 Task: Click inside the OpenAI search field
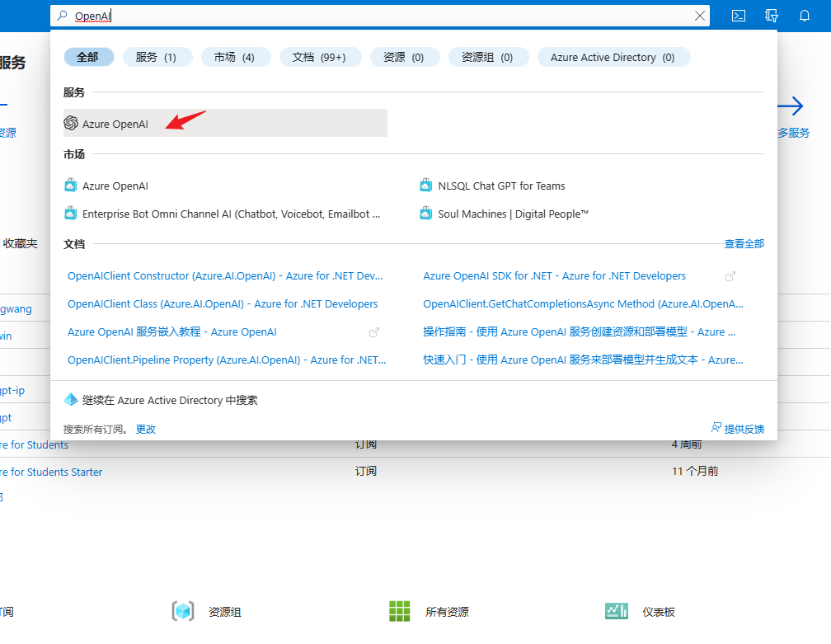pyautogui.click(x=371, y=16)
